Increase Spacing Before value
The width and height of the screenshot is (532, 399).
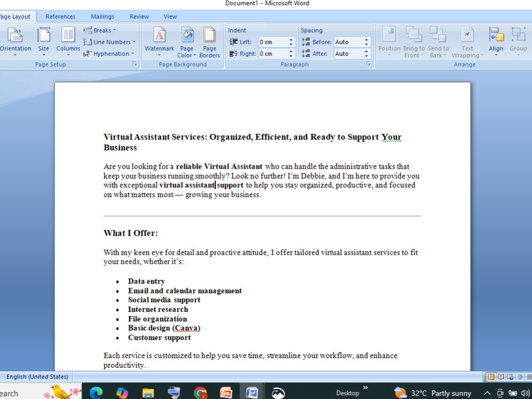[367, 40]
